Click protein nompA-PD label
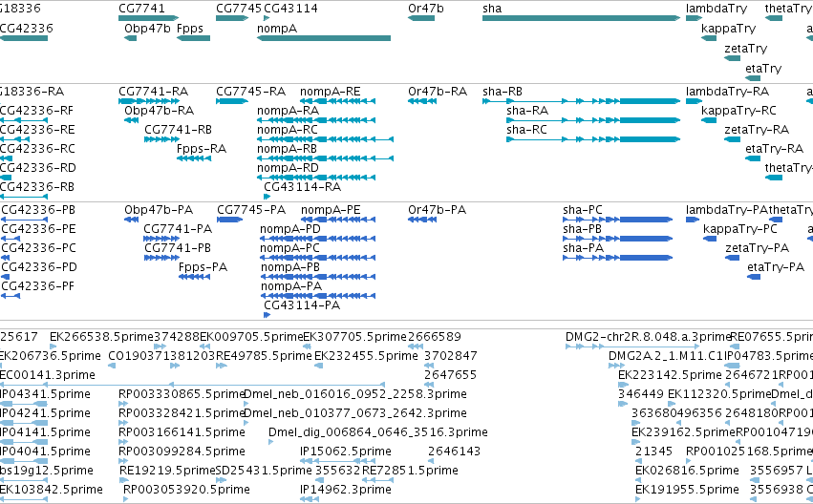This screenshot has height=504, width=813. tap(289, 229)
